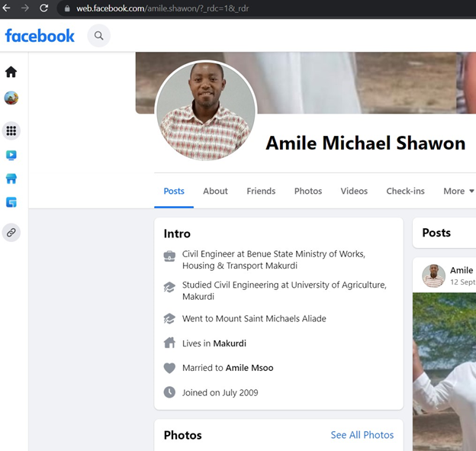Click the browser back arrow

[x=6, y=8]
